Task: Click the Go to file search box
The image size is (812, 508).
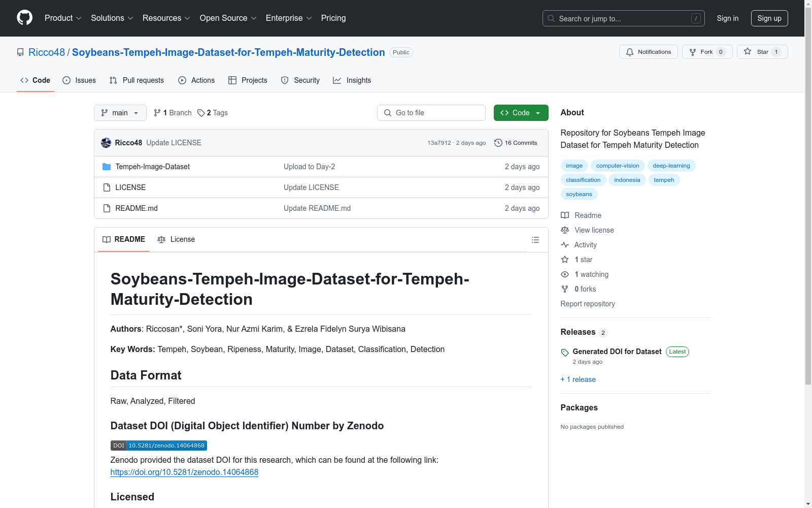Action: click(x=431, y=113)
